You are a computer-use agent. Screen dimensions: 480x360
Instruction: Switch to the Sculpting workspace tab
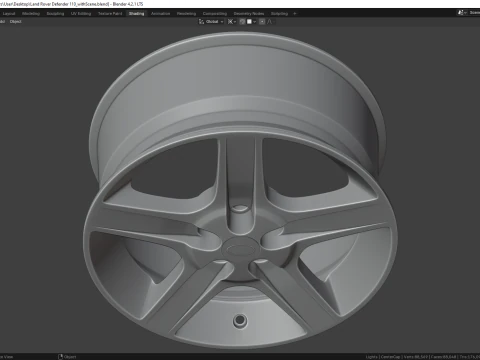click(55, 14)
